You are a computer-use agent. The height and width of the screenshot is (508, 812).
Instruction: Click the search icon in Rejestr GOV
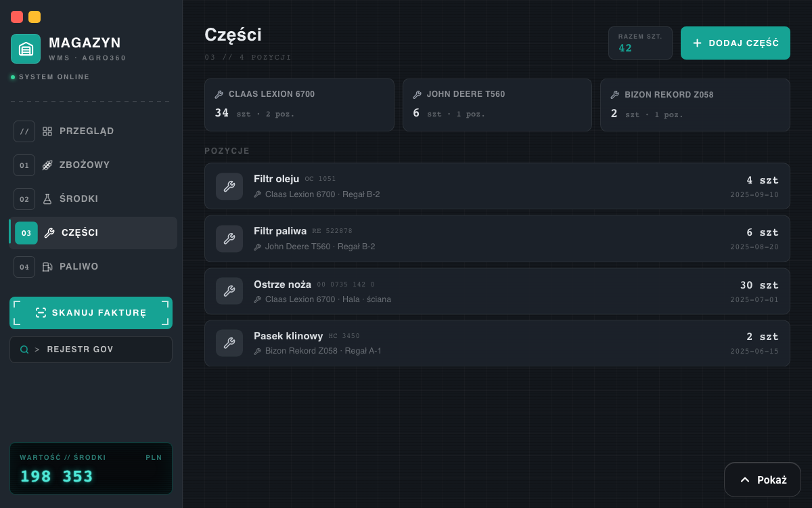24,350
